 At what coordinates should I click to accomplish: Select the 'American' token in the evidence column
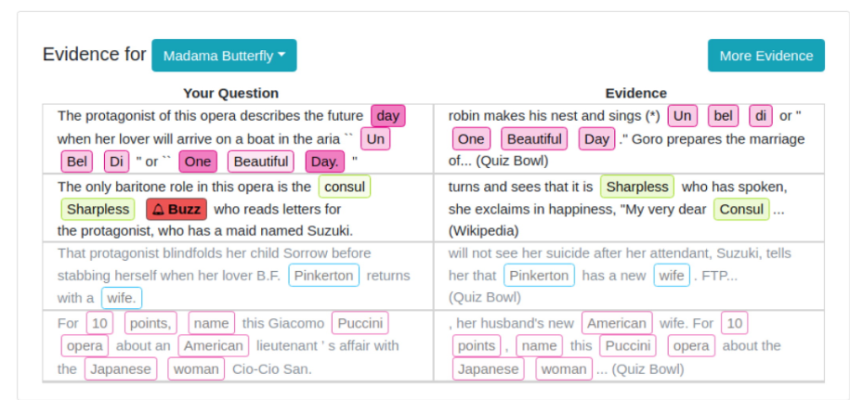pyautogui.click(x=616, y=323)
